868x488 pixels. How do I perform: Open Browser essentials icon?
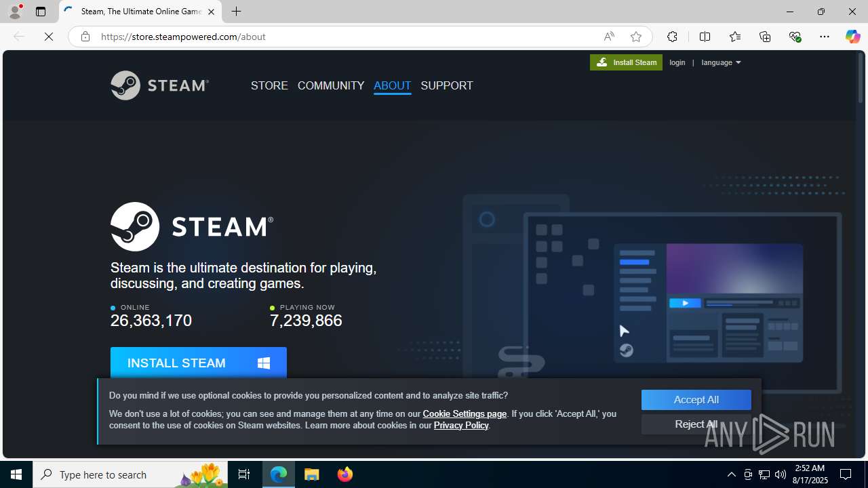(x=795, y=37)
